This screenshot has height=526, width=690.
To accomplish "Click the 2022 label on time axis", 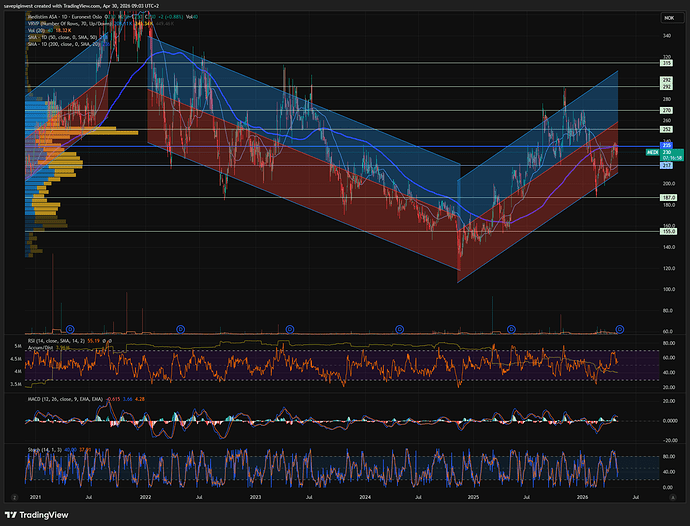I will [145, 497].
